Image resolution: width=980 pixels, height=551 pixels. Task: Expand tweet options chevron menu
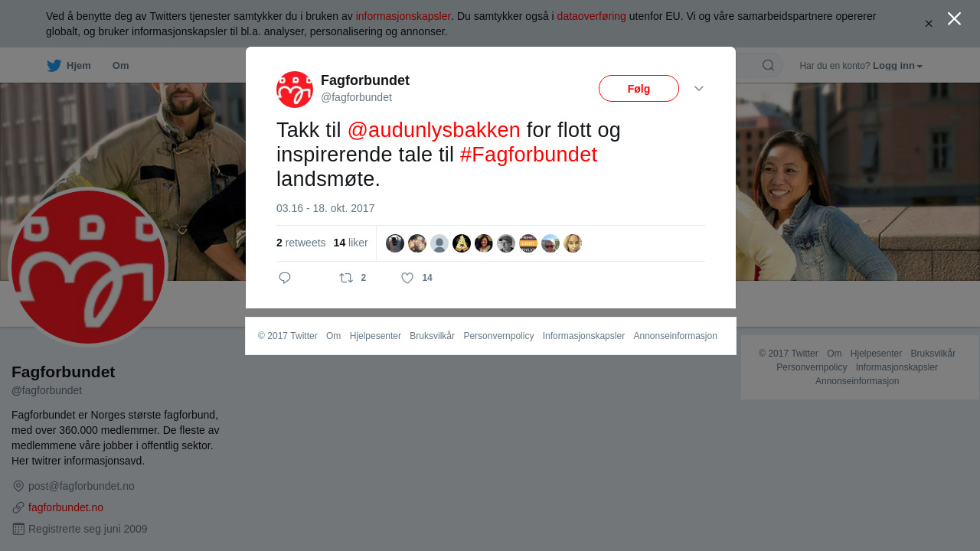click(x=699, y=89)
